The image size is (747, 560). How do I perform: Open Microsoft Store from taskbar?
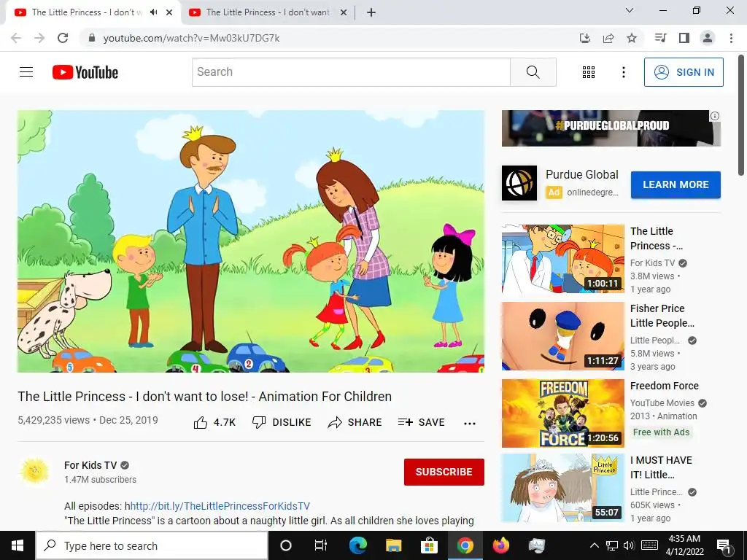429,545
